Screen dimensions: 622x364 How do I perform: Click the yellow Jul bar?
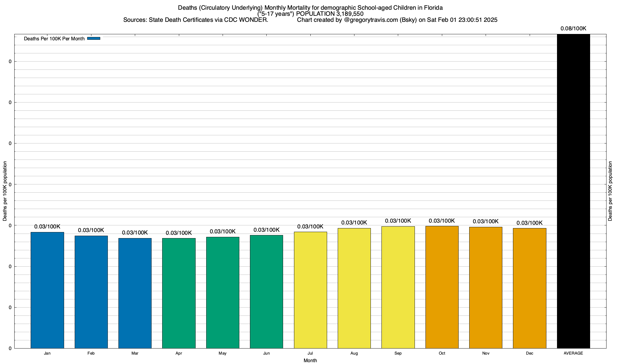point(310,290)
